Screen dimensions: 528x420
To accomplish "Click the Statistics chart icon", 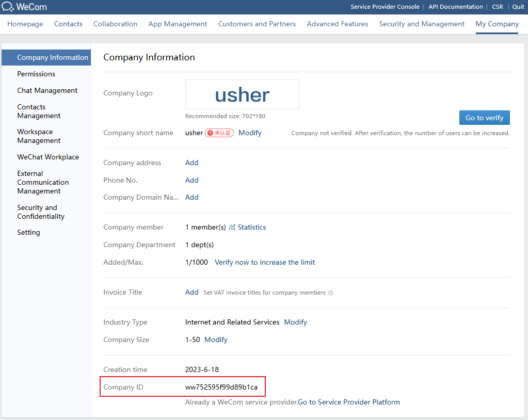I will [x=232, y=228].
